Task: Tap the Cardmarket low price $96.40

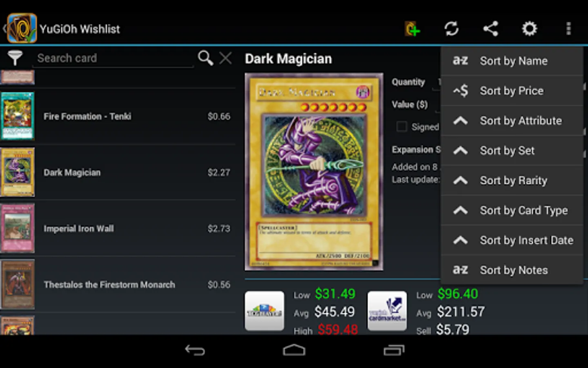Action: point(458,294)
